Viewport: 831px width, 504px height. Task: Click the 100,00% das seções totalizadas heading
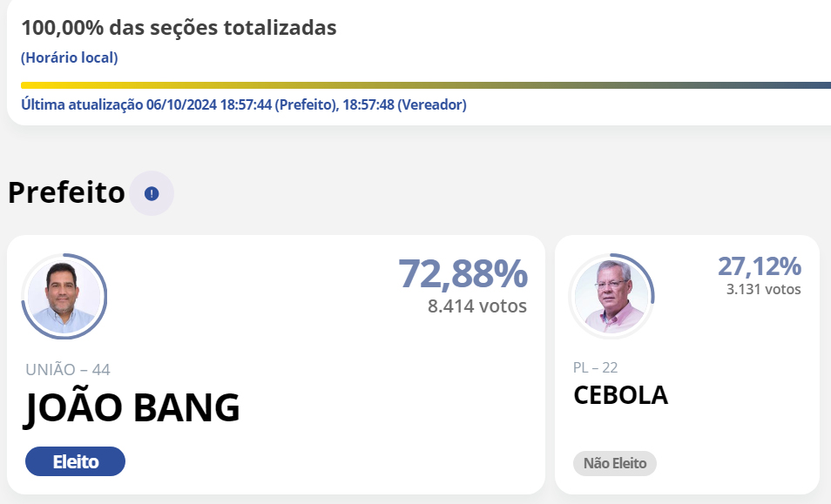tap(179, 28)
